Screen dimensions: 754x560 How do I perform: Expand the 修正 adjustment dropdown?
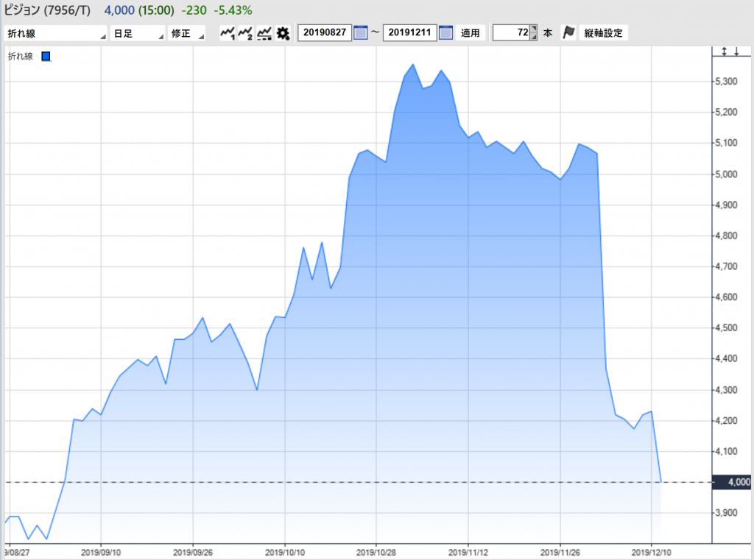187,34
